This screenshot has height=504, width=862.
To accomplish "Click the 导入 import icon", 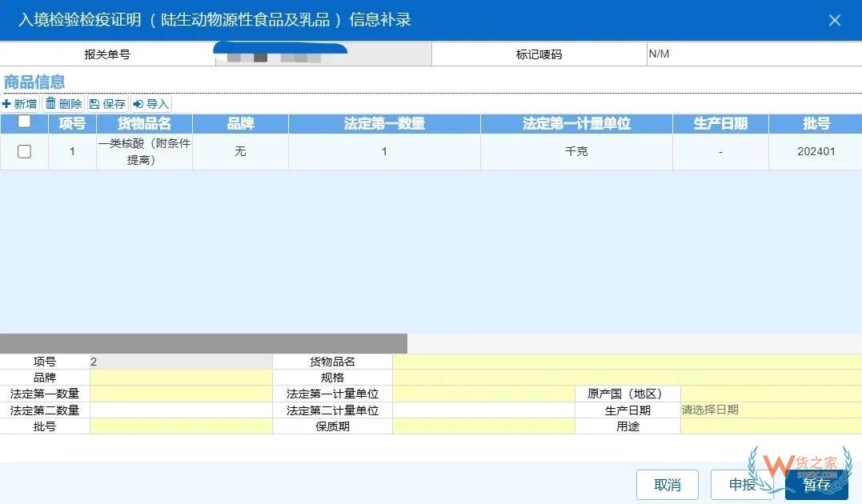I will (150, 103).
